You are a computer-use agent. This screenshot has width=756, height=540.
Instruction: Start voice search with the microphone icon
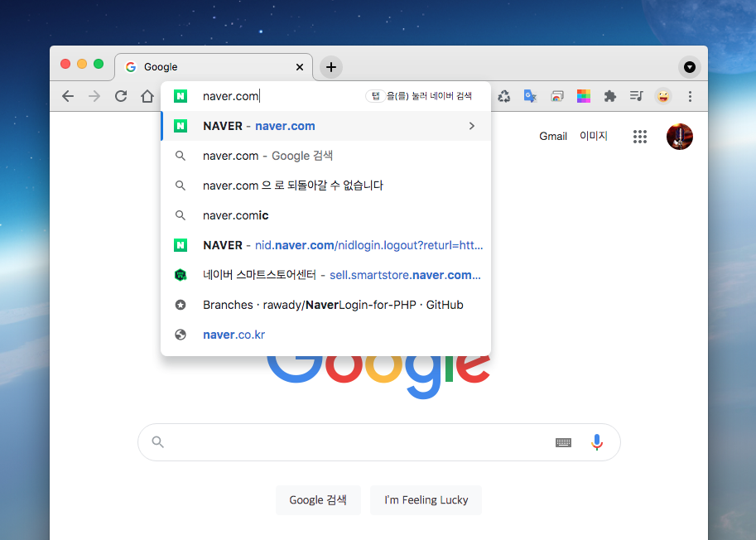click(597, 442)
